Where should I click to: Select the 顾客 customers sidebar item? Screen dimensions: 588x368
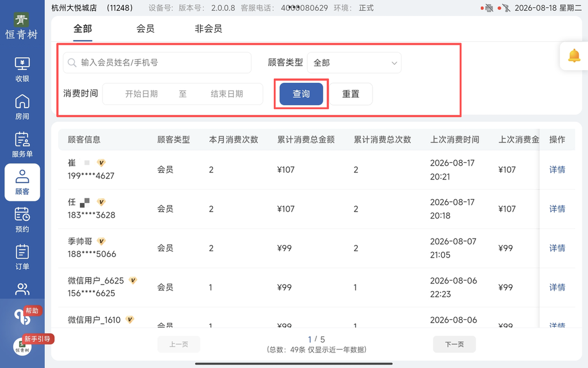22,182
